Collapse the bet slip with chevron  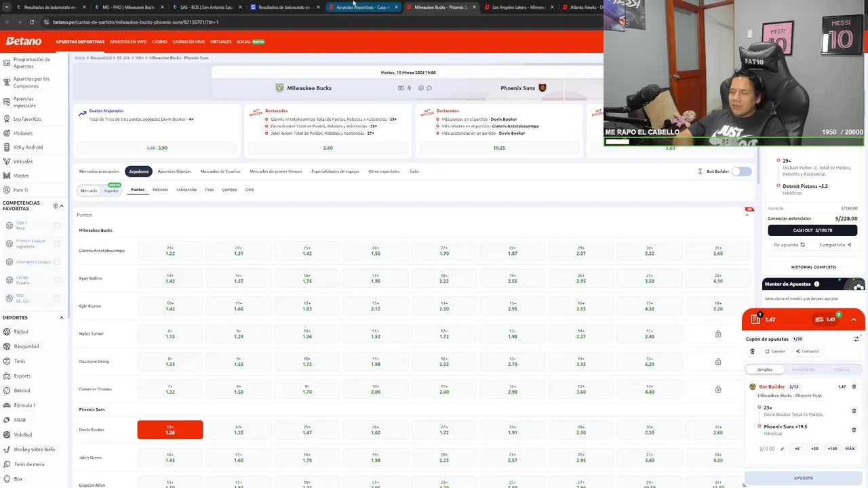point(854,319)
